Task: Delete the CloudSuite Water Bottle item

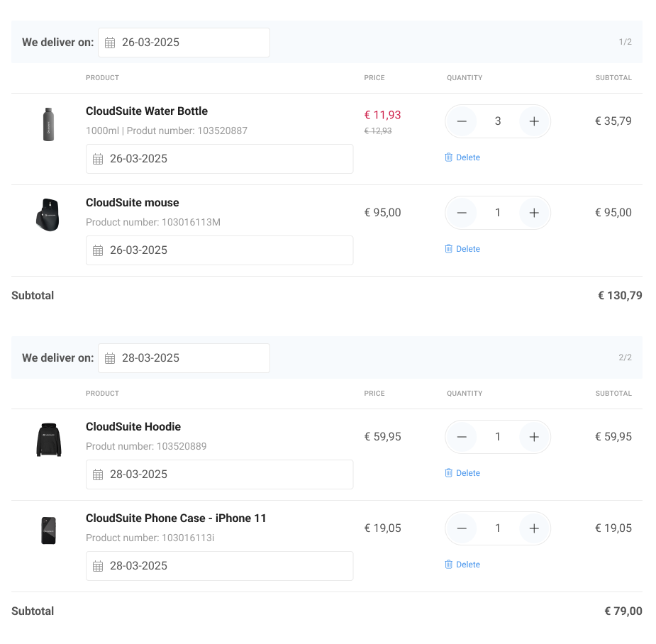Action: (462, 157)
